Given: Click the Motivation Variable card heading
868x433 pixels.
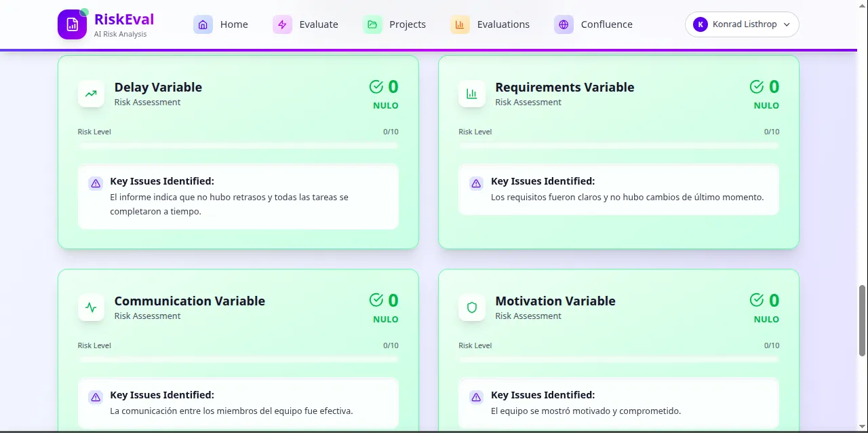Looking at the screenshot, I should [555, 301].
